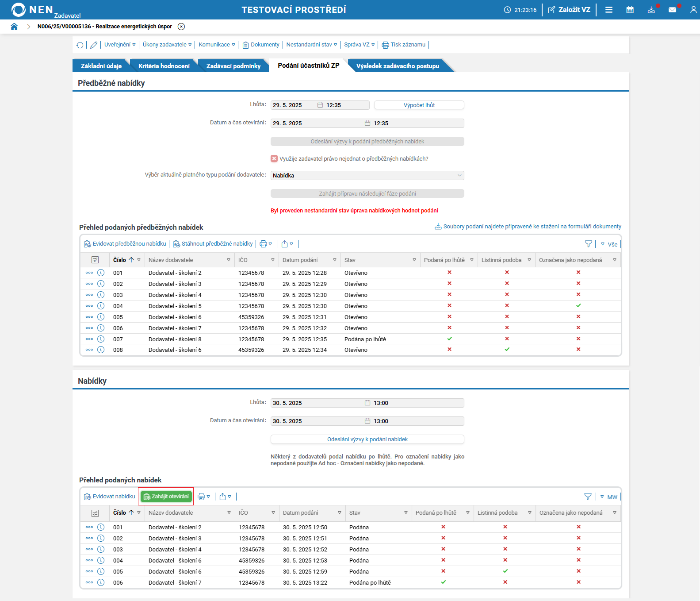The image size is (700, 601).
Task: Expand the Úkony zadavatele menu
Action: 167,45
